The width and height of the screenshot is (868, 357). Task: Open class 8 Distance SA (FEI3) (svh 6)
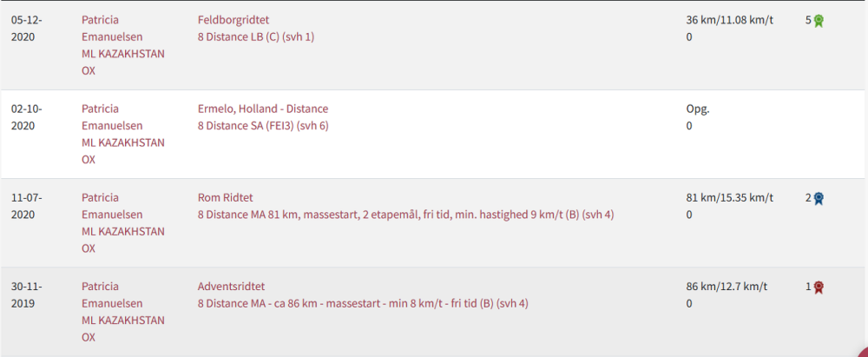click(x=263, y=126)
